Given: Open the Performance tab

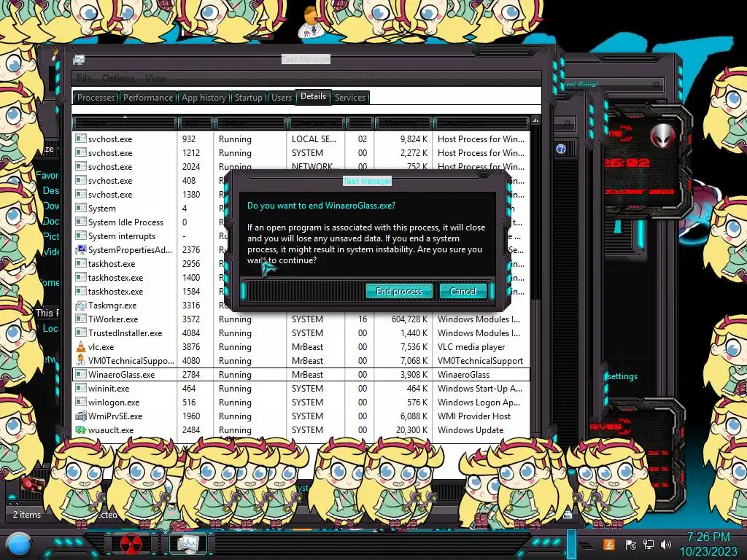Looking at the screenshot, I should [x=147, y=98].
